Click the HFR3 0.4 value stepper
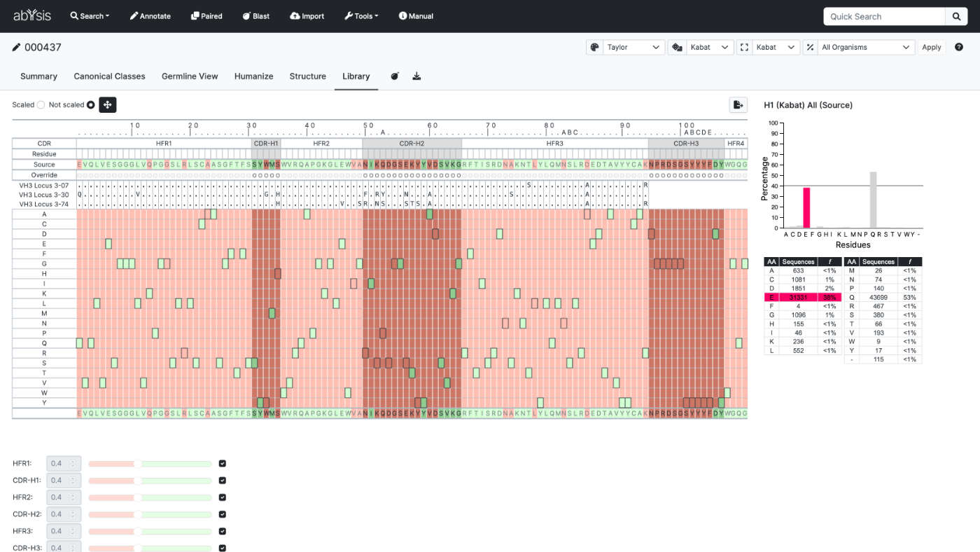The height and width of the screenshot is (552, 980). click(64, 531)
